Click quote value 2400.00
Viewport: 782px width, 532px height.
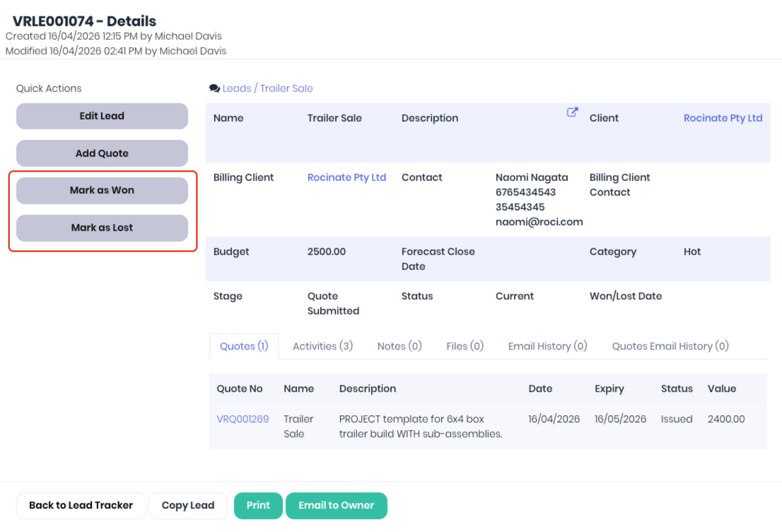tap(726, 419)
